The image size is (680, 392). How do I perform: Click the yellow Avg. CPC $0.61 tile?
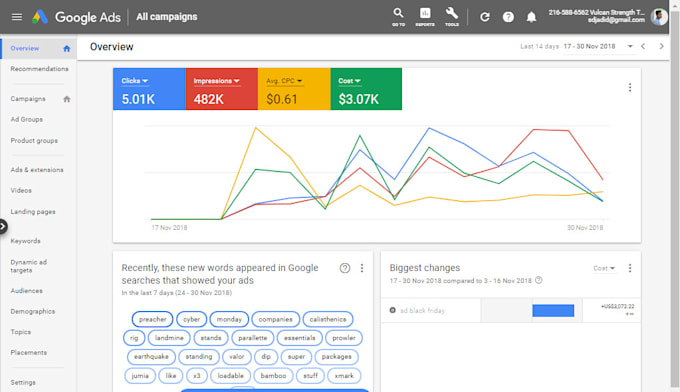click(294, 89)
